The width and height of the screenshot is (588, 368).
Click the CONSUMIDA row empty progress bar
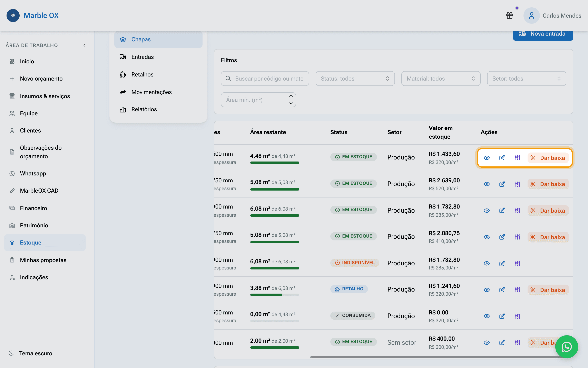click(275, 321)
